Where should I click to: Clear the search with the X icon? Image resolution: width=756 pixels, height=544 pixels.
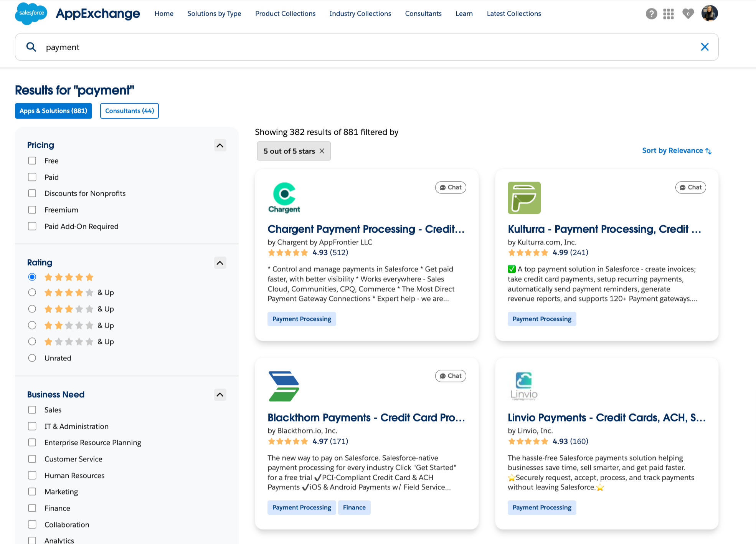[x=705, y=47]
